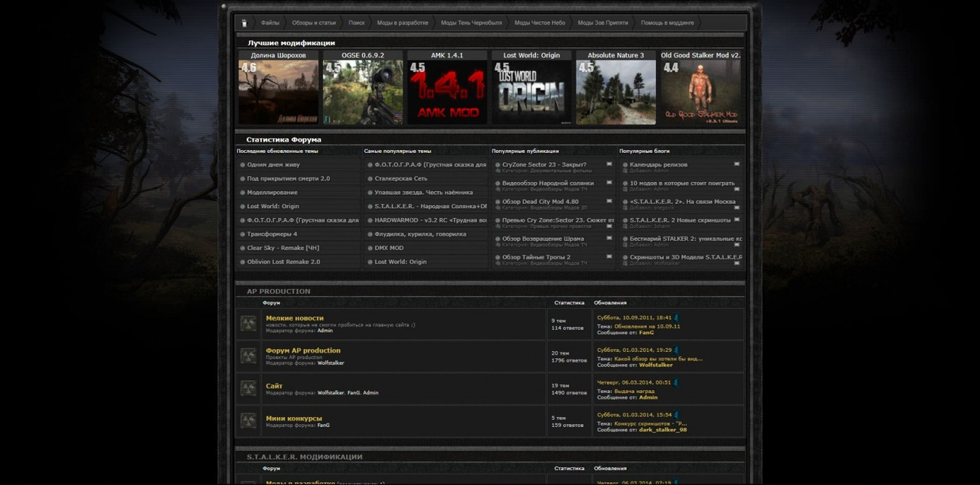Open the Lost World: Origin mod thumbnail
The width and height of the screenshot is (980, 485).
coord(531,92)
